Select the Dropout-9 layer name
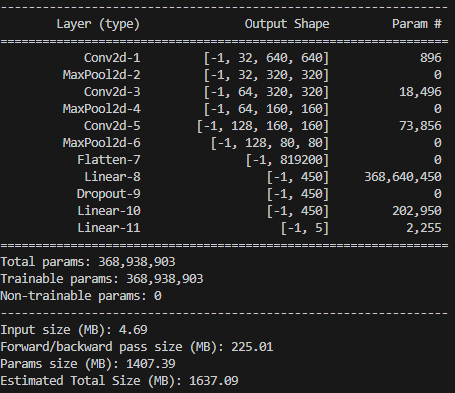455x393 pixels. [109, 194]
